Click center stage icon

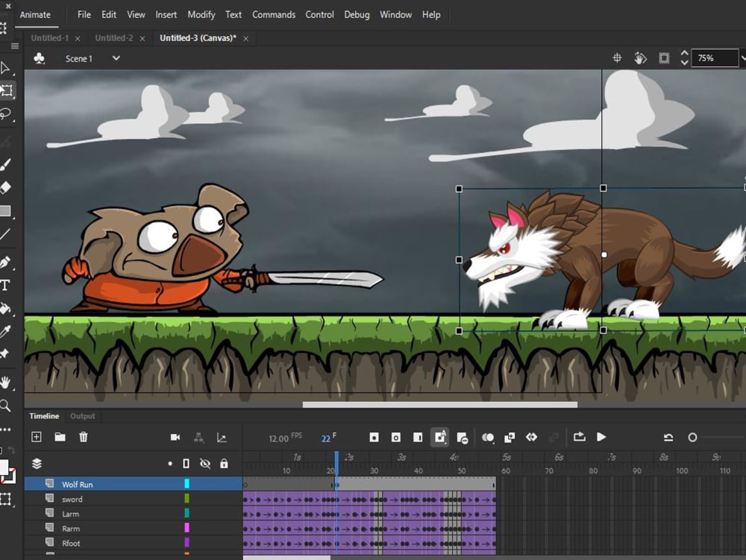pyautogui.click(x=617, y=58)
